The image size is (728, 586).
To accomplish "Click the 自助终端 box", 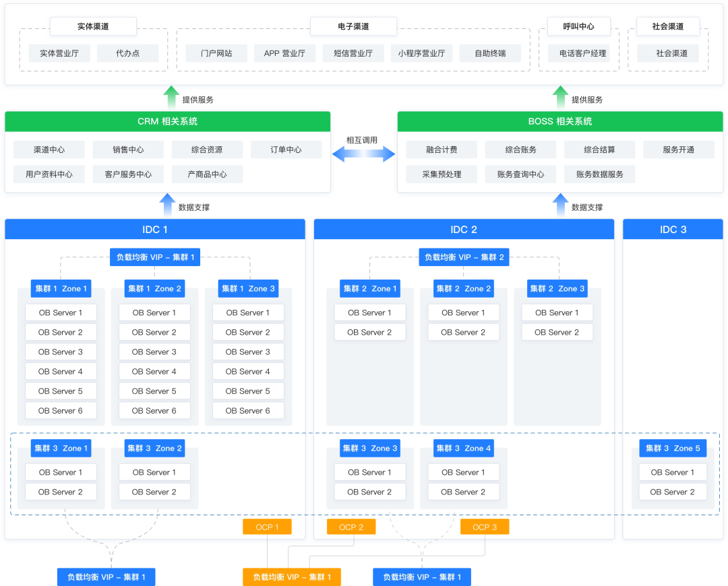I will pos(490,53).
